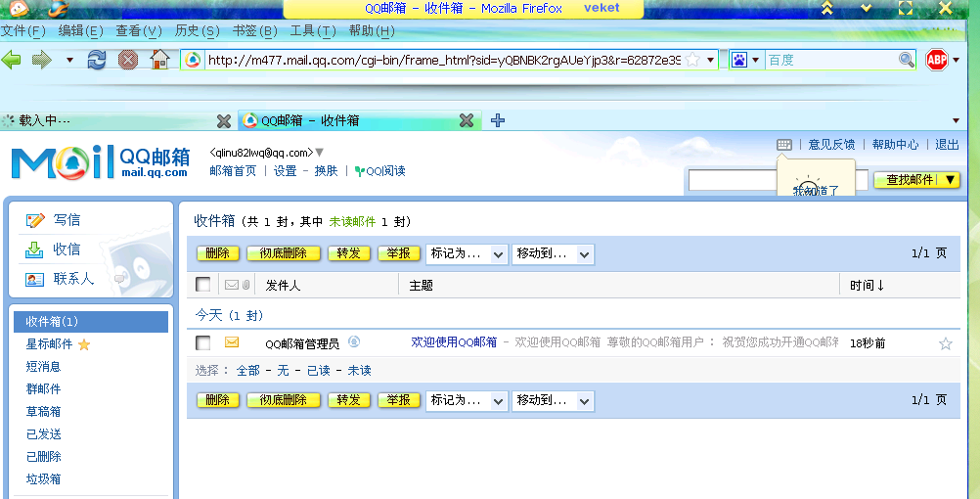Screen dimensions: 980x499
Task: Open the Adblock Plus ABP icon
Action: (936, 60)
